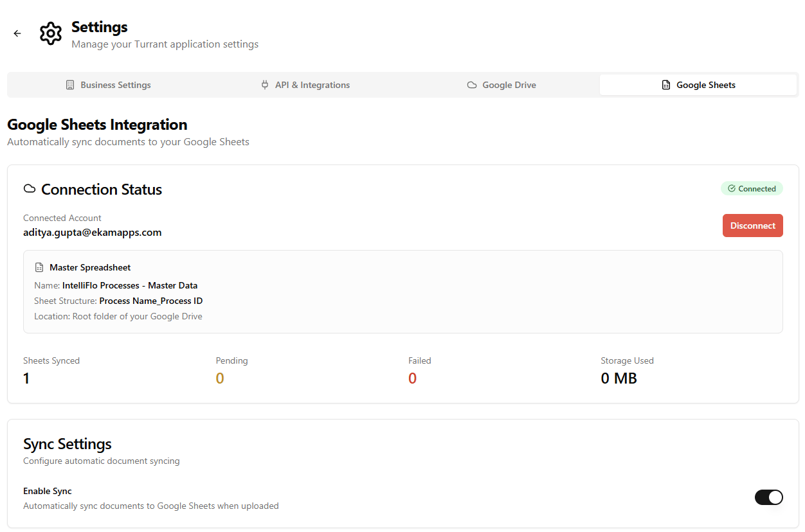Click the Master Spreadsheet file icon
The width and height of the screenshot is (805, 532).
(x=39, y=267)
